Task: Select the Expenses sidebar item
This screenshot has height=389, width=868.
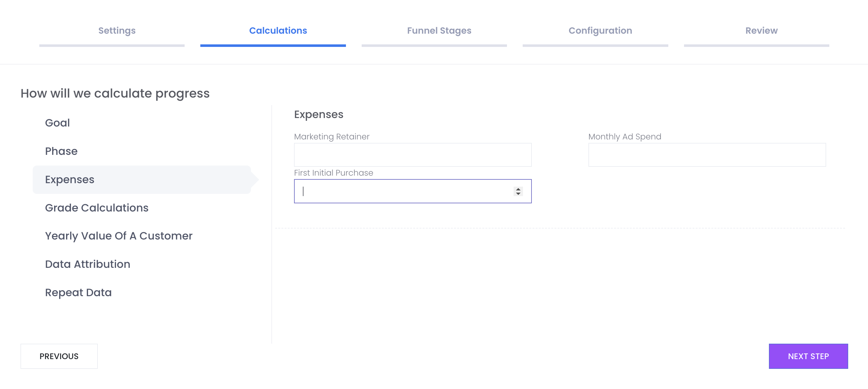Action: [x=70, y=179]
